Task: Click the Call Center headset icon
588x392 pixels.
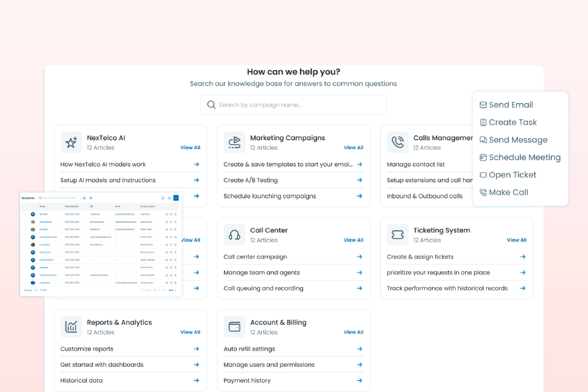Action: [x=234, y=235]
